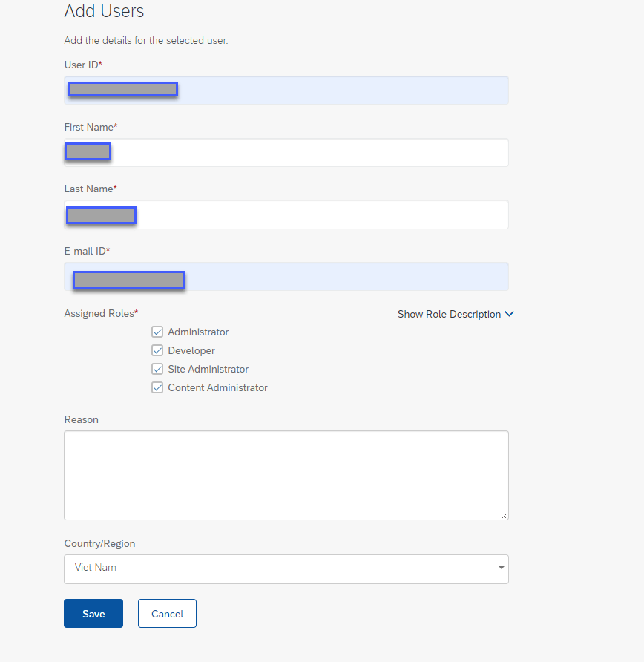Untick the Site Administrator checkbox
The image size is (644, 662).
(157, 369)
